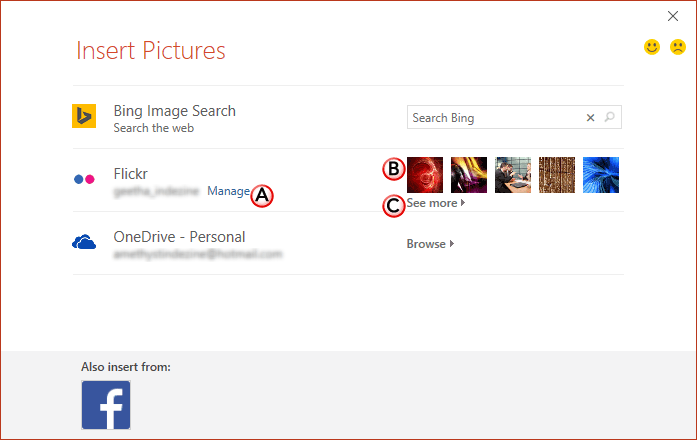Click the Bing Image Search title

tap(175, 111)
